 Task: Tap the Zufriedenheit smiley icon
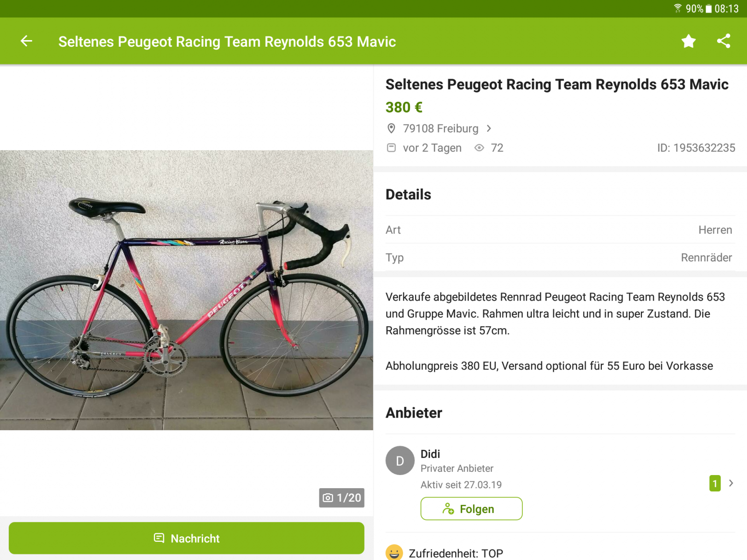[x=394, y=553]
